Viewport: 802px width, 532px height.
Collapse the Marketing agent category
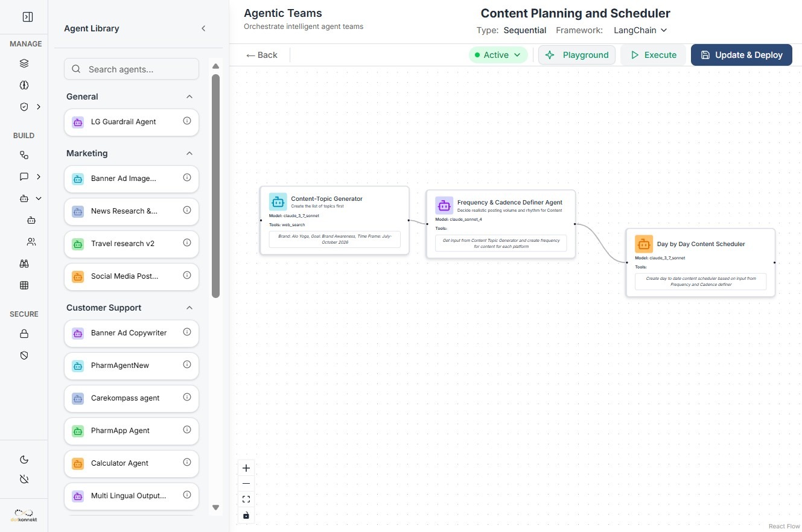189,153
